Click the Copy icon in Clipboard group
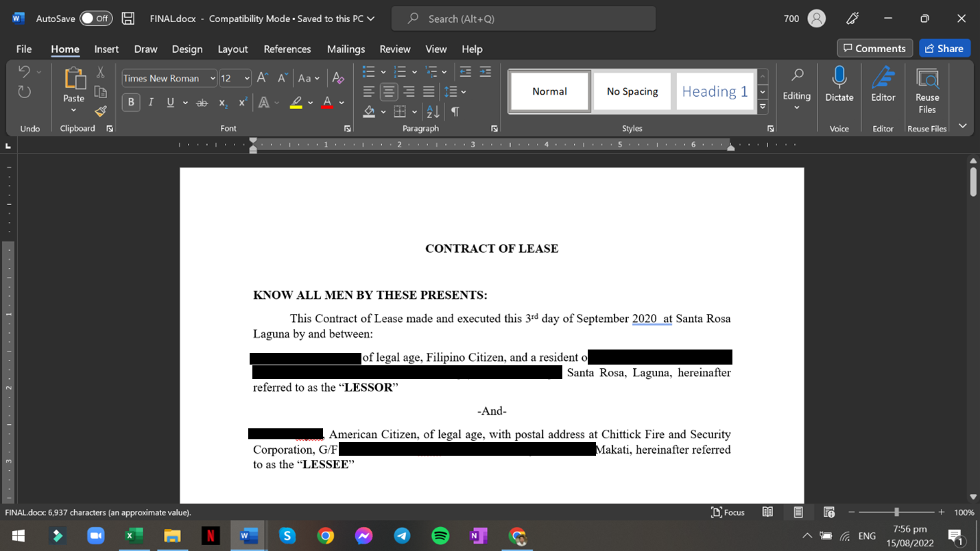The height and width of the screenshot is (551, 980). (x=101, y=92)
